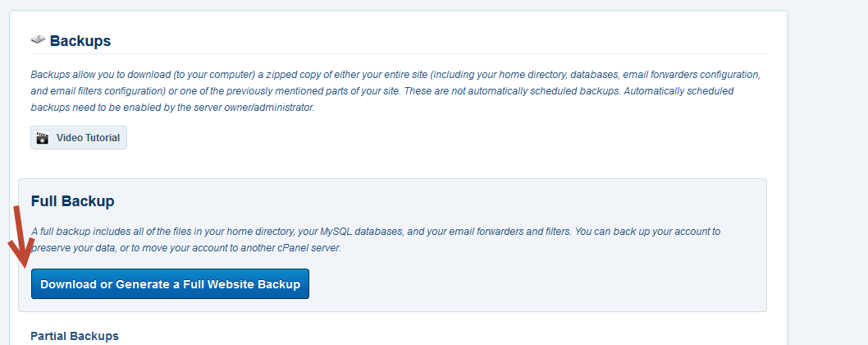Click the disk drive icon beside Backups
The height and width of the screenshot is (345, 868).
[x=38, y=40]
